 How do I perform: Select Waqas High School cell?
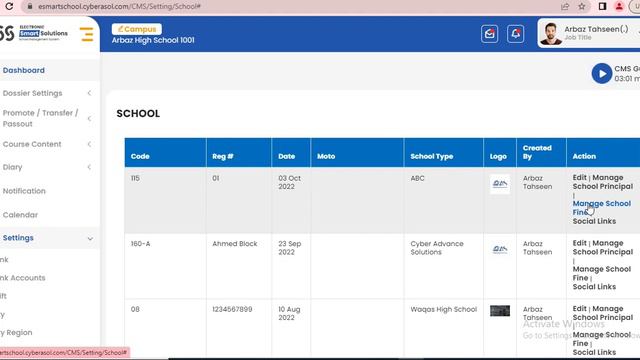pyautogui.click(x=444, y=309)
